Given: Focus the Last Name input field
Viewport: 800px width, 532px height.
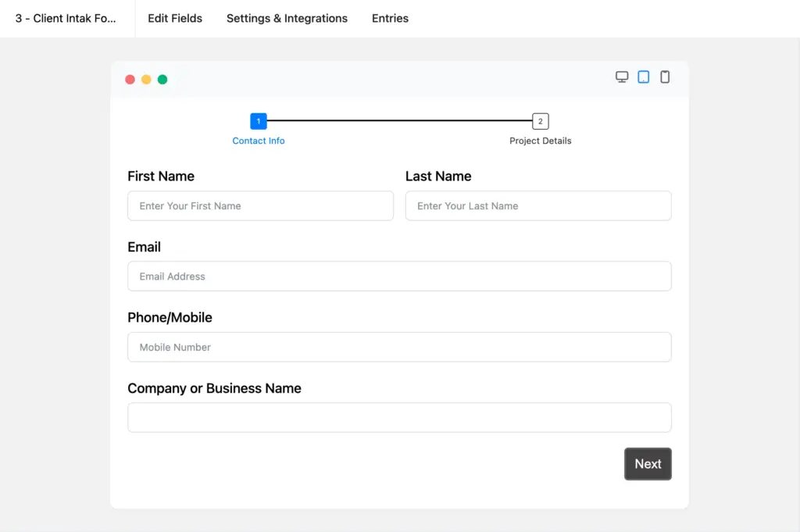Looking at the screenshot, I should point(538,206).
